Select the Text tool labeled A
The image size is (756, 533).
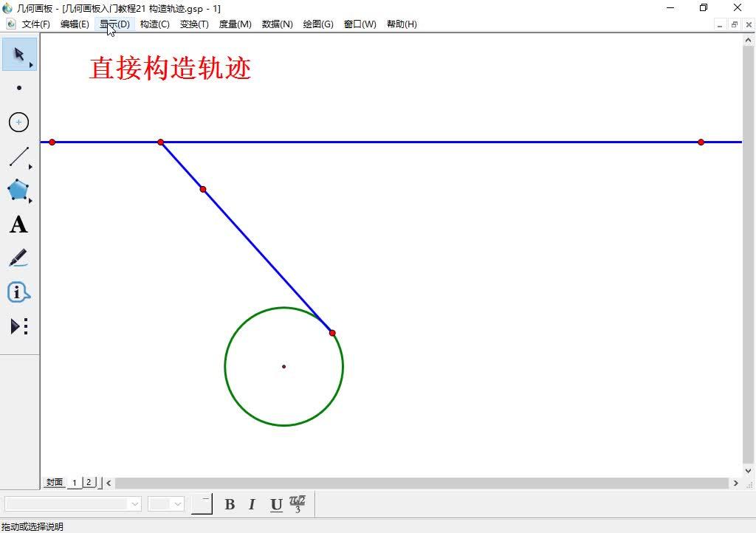pos(18,224)
